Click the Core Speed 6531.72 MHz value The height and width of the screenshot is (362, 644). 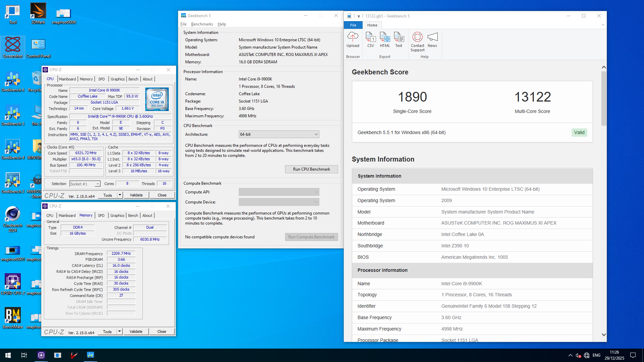(x=86, y=153)
